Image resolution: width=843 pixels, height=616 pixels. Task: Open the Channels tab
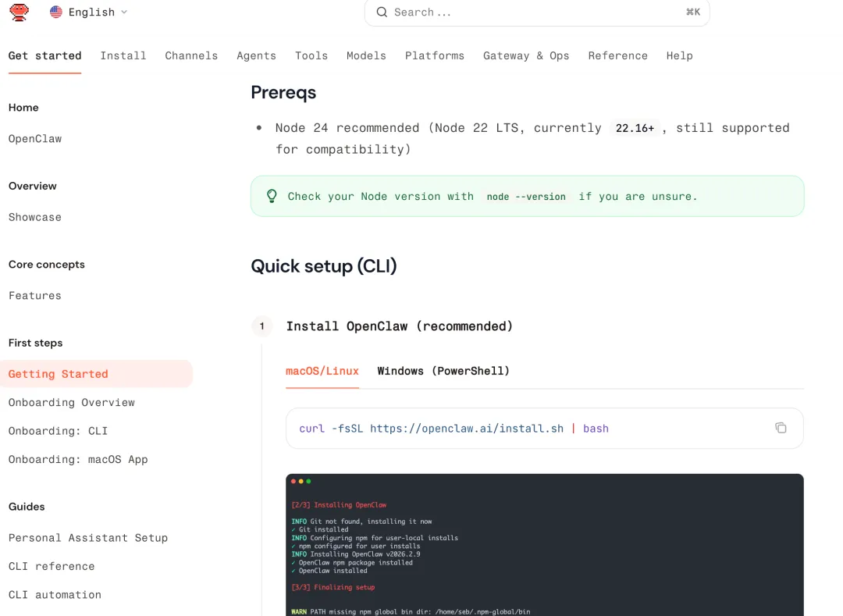(x=191, y=55)
